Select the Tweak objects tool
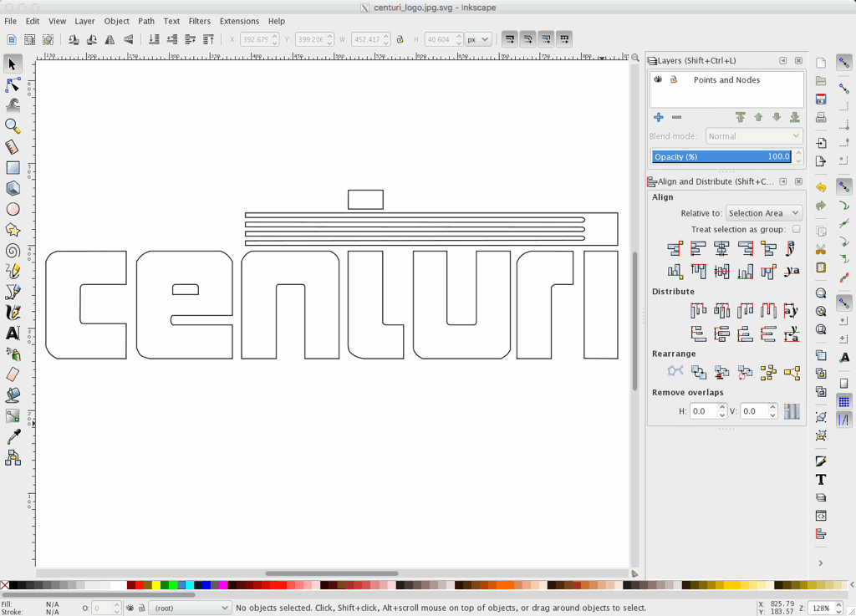 tap(13, 105)
